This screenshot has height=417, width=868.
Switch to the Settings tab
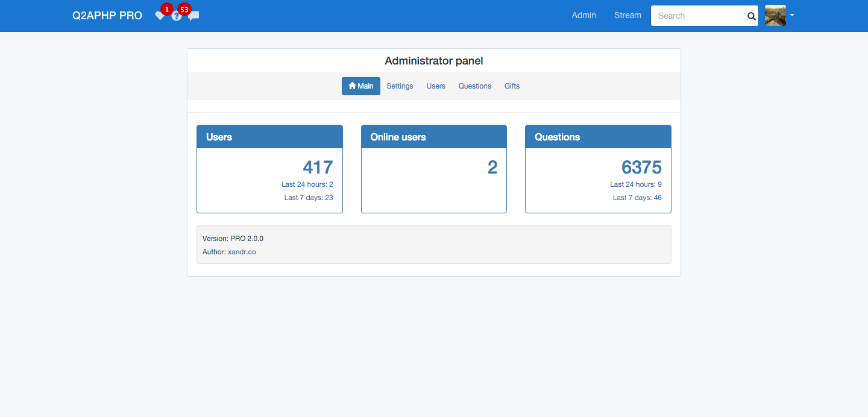pos(400,86)
